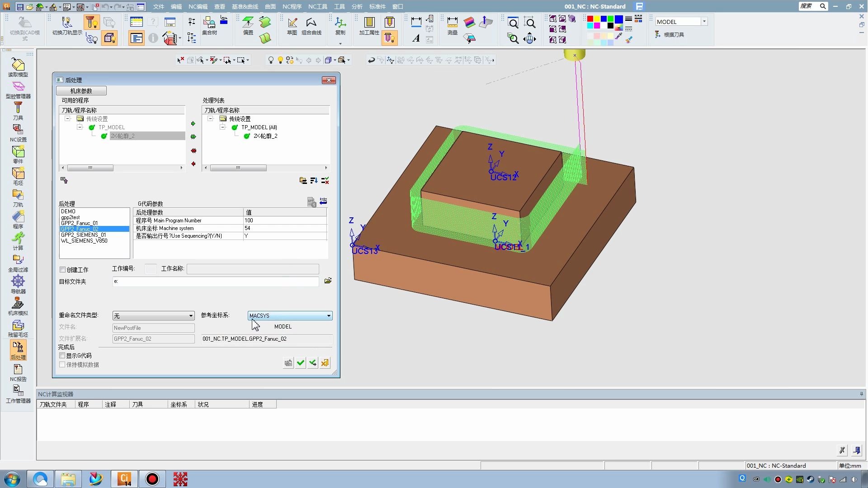Image resolution: width=868 pixels, height=488 pixels.
Task: Select GPP2_SIEMENS_01 post processor
Action: click(84, 235)
